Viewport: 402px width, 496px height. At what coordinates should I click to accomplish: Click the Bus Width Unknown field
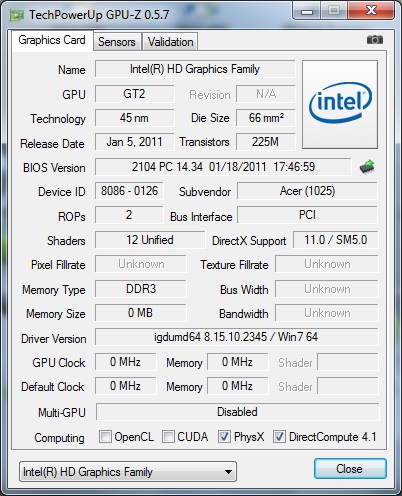pos(327,289)
